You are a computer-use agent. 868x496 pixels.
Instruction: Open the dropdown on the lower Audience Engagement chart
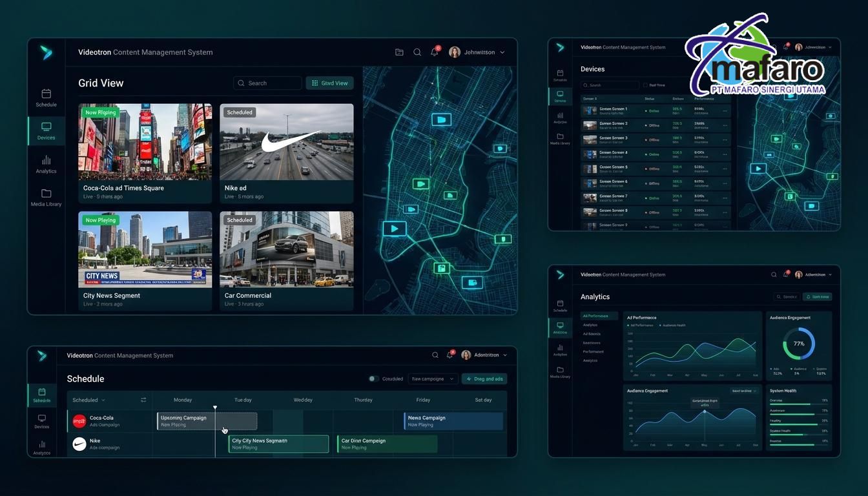click(744, 391)
